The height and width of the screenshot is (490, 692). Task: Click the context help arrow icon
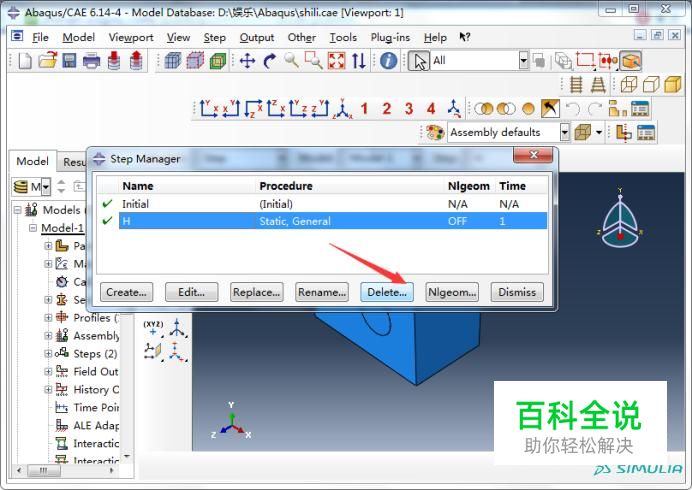[464, 37]
